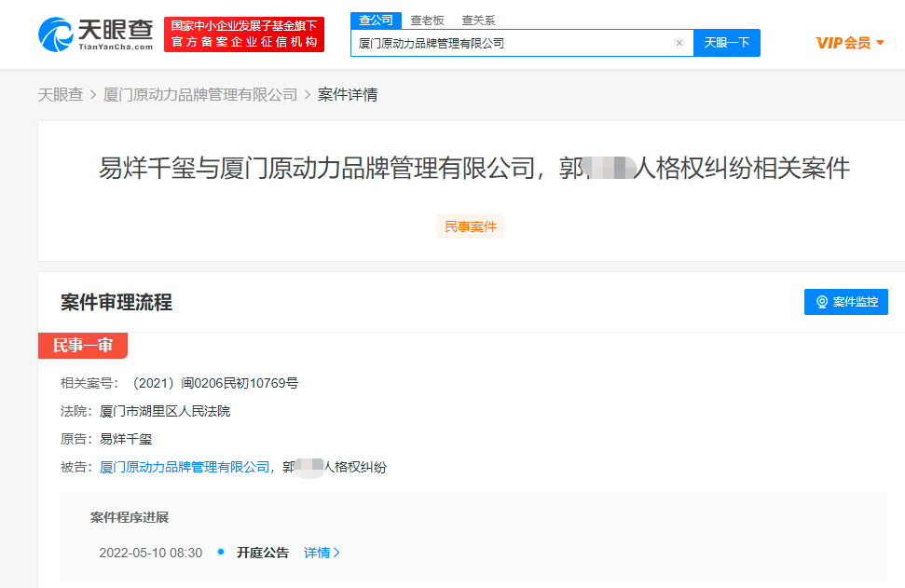The width and height of the screenshot is (905, 588).
Task: Click the 案件详情 breadcrumb text
Action: tap(348, 95)
